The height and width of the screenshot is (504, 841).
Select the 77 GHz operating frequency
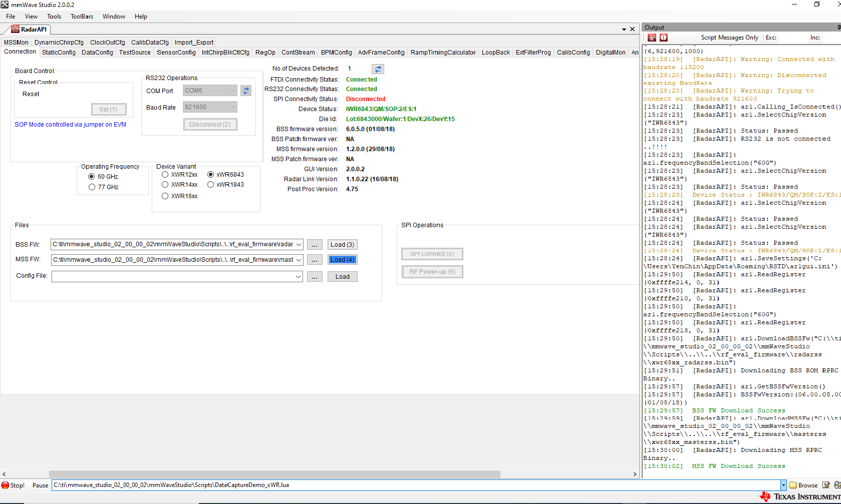[x=92, y=186]
